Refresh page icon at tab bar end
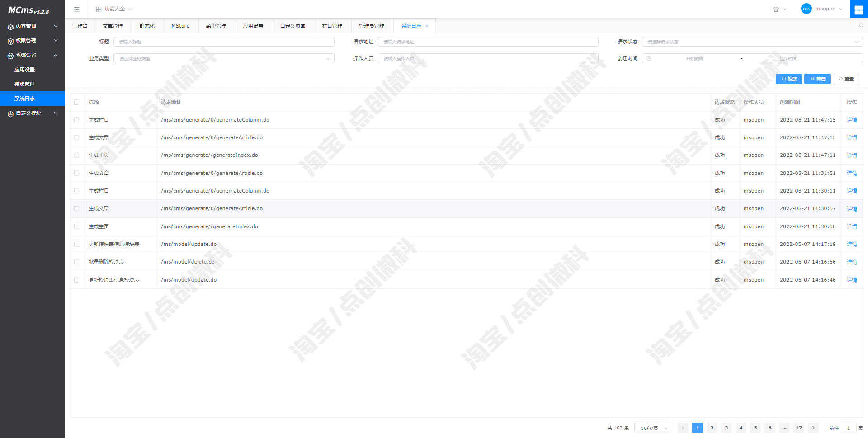This screenshot has height=438, width=868. [861, 26]
